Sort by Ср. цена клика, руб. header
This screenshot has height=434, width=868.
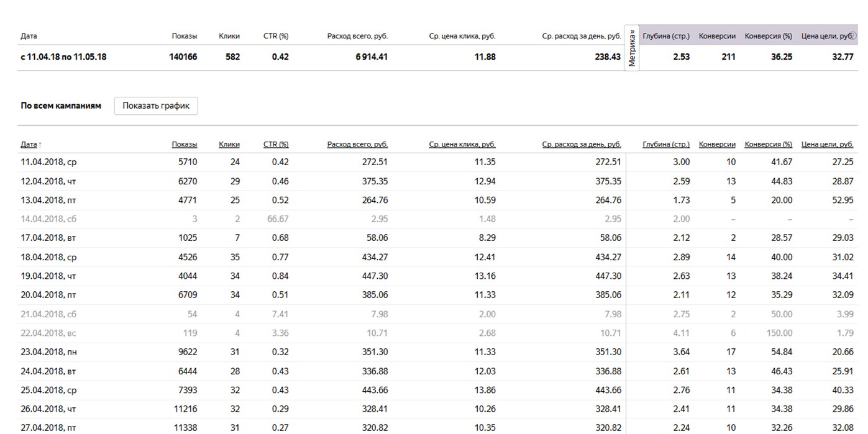pos(462,144)
